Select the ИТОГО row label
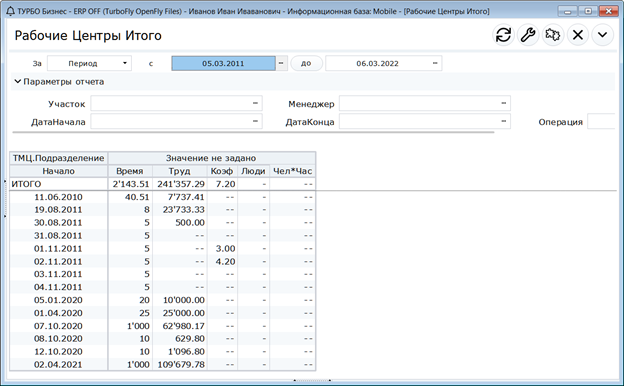Screen dimensions: 624x386 click(x=26, y=184)
